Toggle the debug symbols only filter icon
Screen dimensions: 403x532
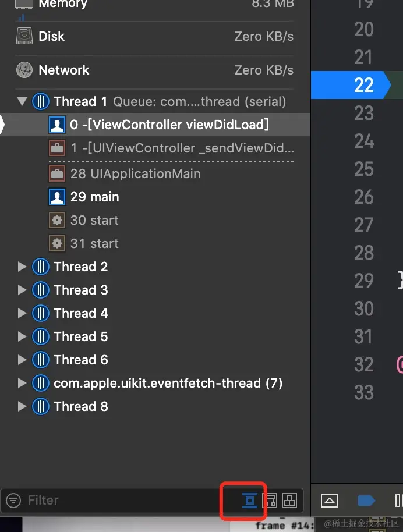click(x=289, y=500)
